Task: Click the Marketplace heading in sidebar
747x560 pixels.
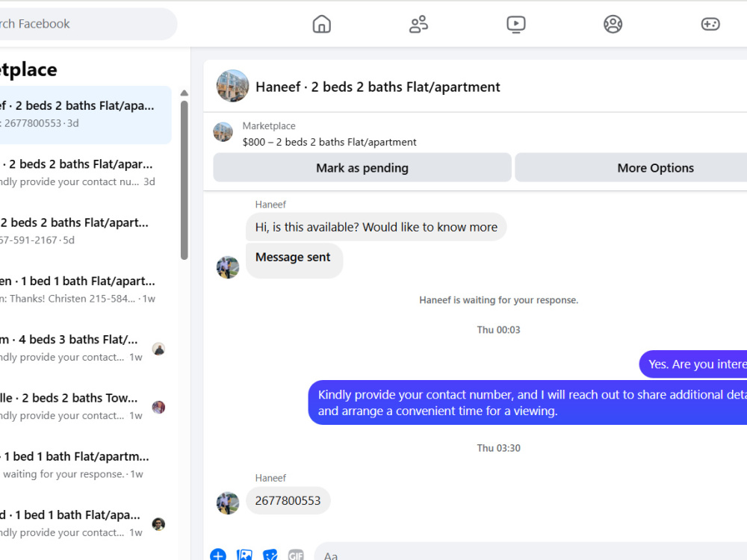Action: point(28,69)
